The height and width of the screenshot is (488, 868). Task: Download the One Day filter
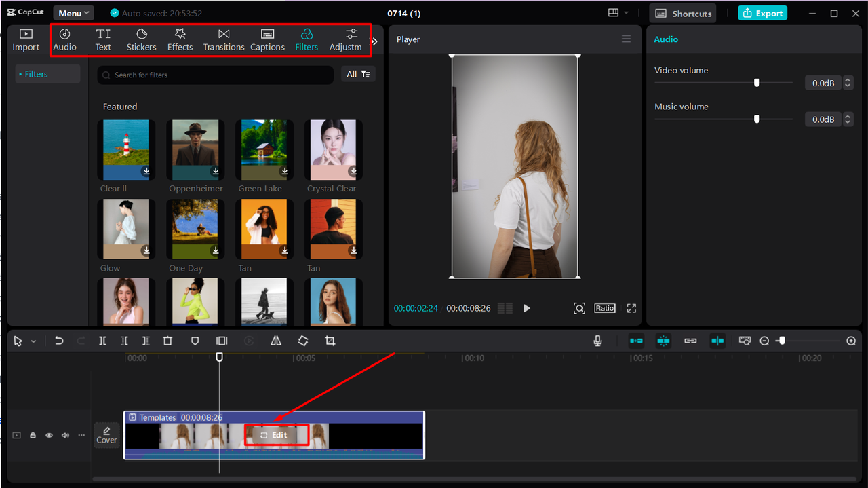pyautogui.click(x=215, y=251)
